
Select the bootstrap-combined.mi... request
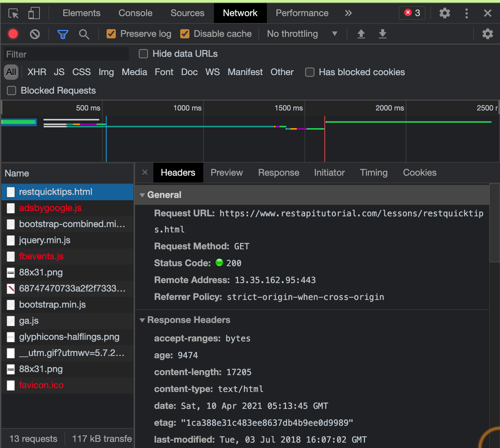tap(67, 224)
